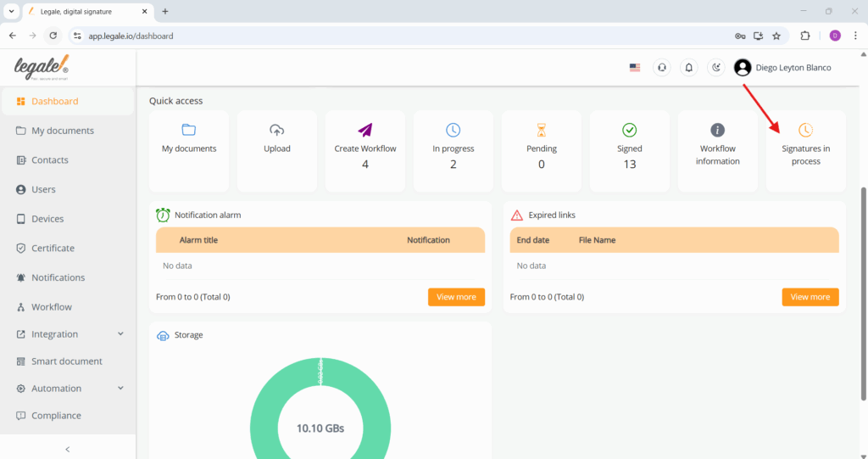Click the page vertical scrollbar
868x459 pixels.
(863, 294)
